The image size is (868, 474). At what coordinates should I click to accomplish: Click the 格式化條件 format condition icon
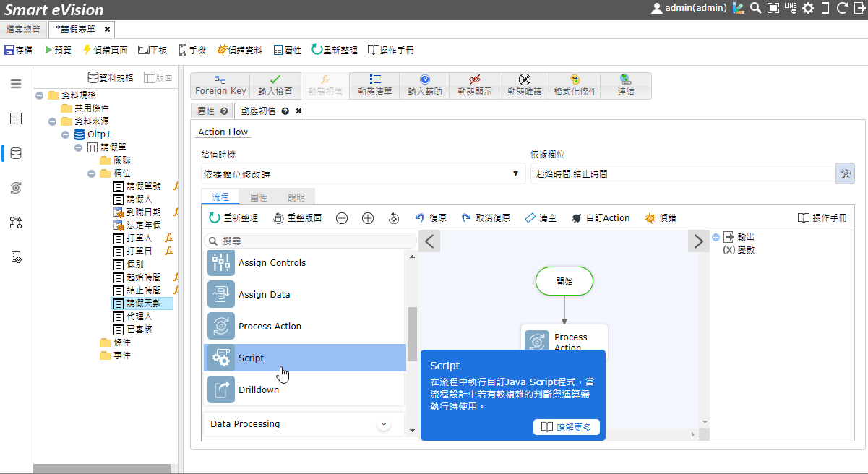pos(575,85)
